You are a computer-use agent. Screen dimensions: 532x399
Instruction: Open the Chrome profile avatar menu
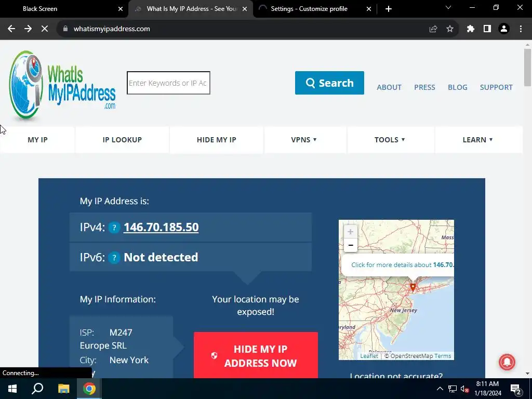tap(504, 29)
